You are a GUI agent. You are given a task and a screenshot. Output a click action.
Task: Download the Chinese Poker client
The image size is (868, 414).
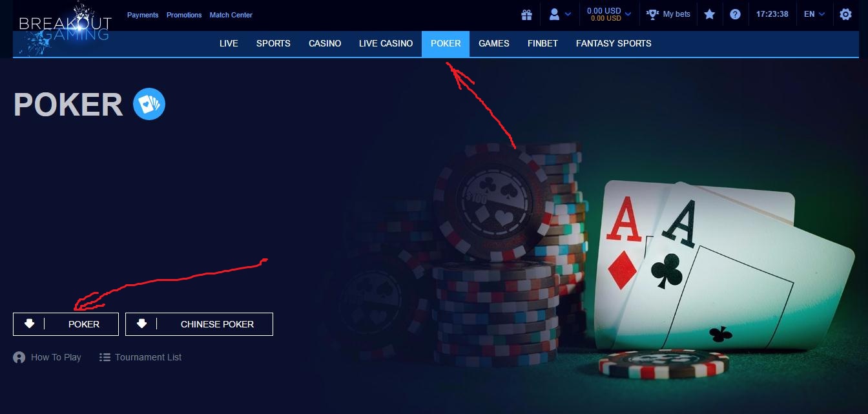click(199, 324)
